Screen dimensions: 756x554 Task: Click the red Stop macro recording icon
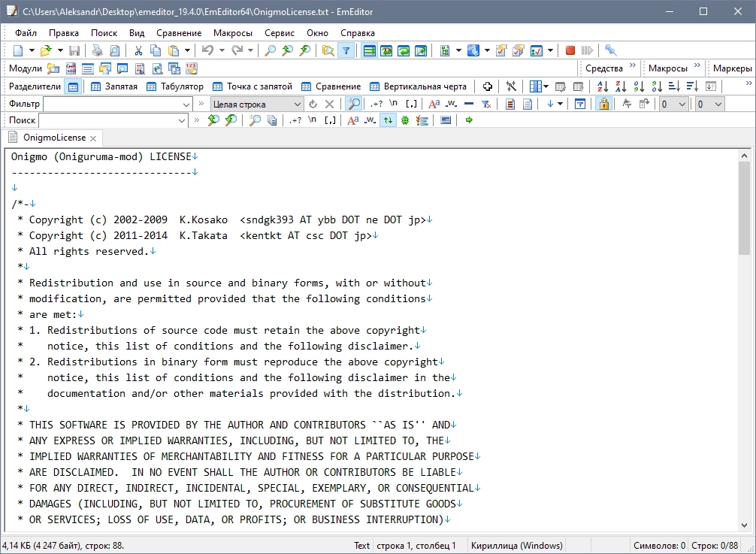pyautogui.click(x=570, y=50)
